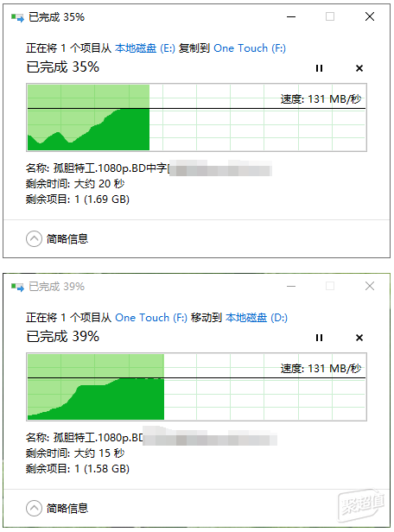This screenshot has width=394, height=532.
Task: Minimize the 39% move dialog
Action: (x=291, y=286)
